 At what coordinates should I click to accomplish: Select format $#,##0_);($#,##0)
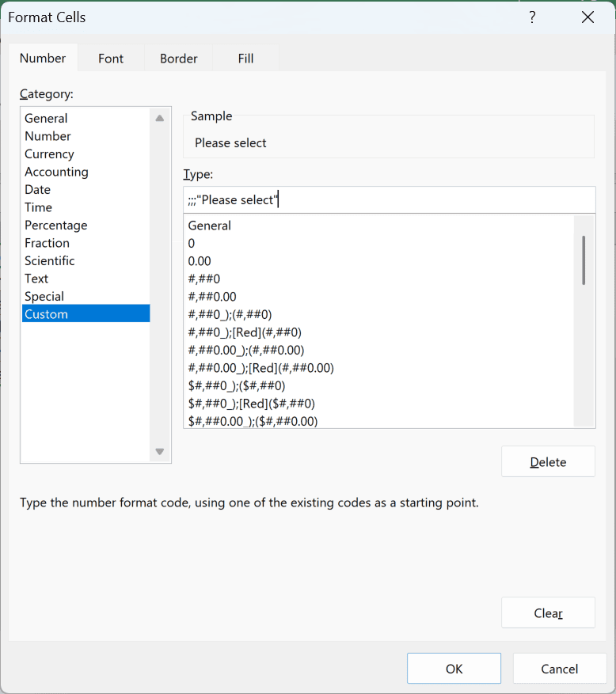(380, 385)
